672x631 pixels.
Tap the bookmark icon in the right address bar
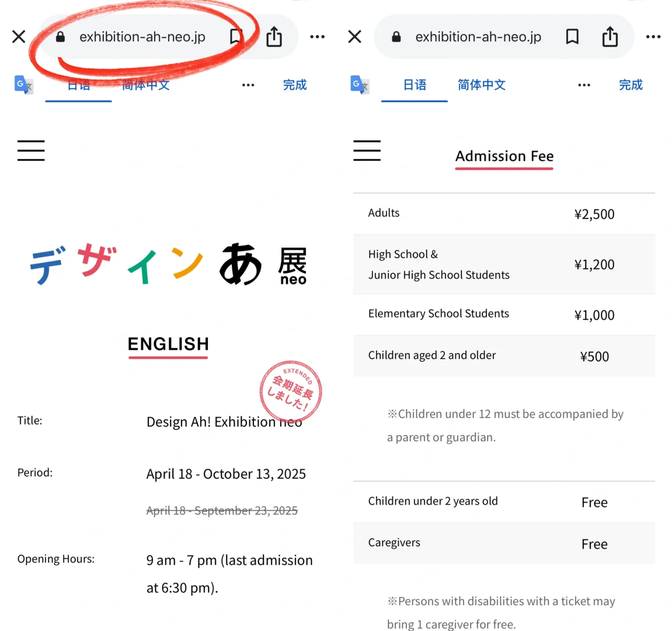click(572, 36)
